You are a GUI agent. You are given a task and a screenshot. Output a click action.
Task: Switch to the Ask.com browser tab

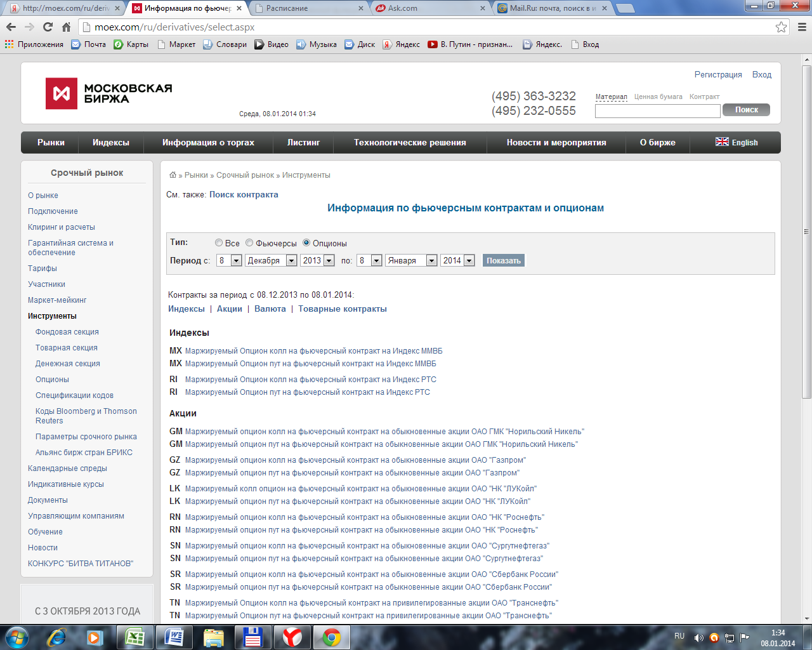click(430, 8)
